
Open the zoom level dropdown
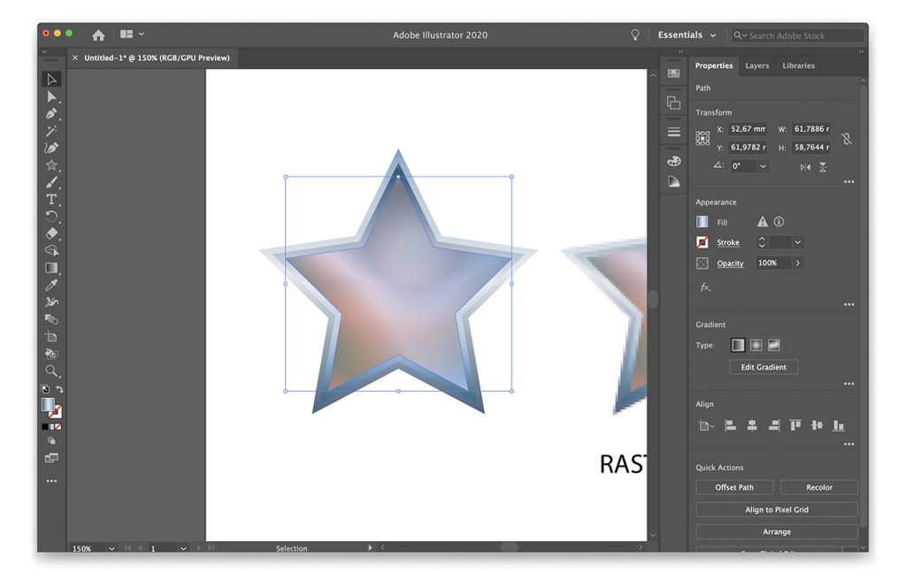(111, 548)
